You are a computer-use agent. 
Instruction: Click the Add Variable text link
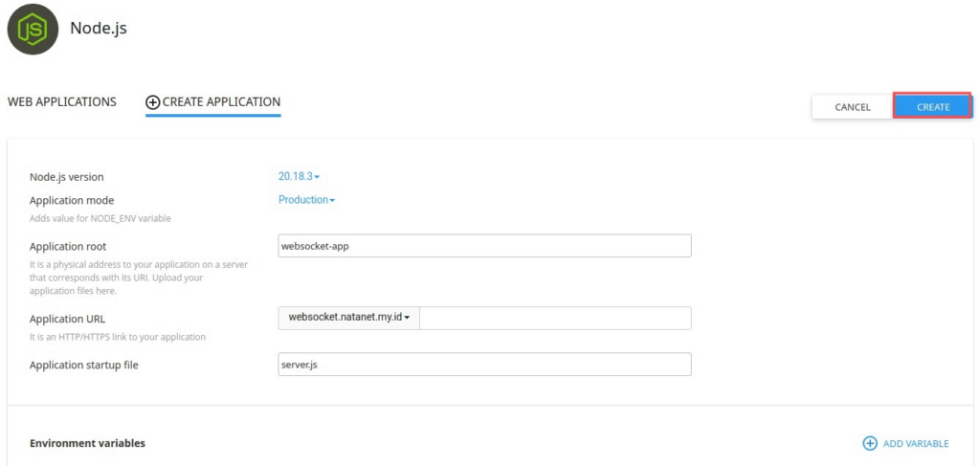[916, 443]
